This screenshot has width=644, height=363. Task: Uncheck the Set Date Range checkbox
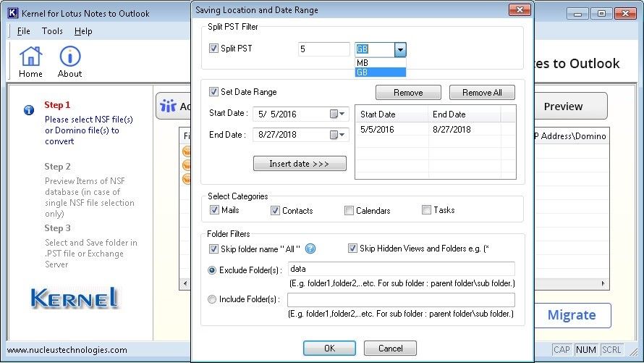pyautogui.click(x=213, y=92)
